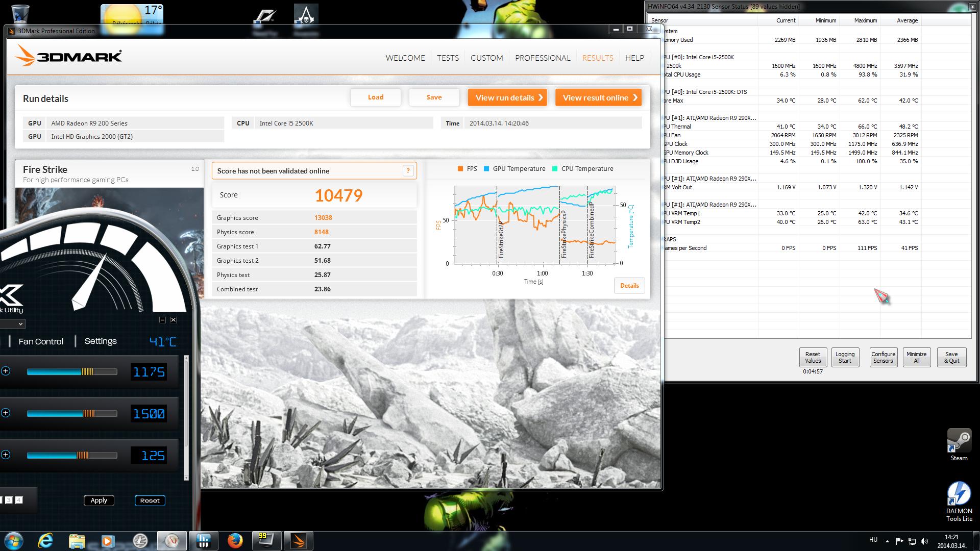Click the help question mark on validation notice
This screenshot has height=551, width=980.
(x=408, y=171)
